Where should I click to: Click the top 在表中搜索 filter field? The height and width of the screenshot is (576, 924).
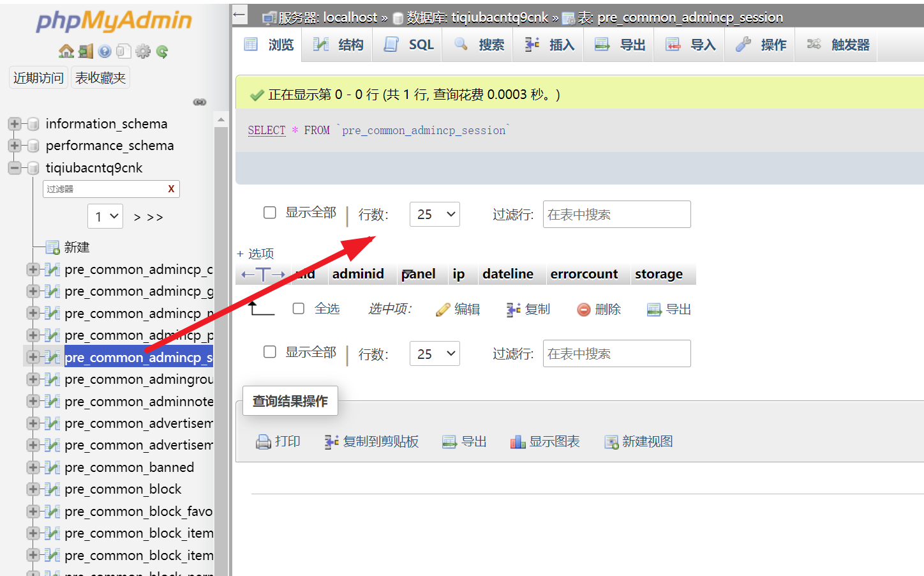(x=616, y=215)
